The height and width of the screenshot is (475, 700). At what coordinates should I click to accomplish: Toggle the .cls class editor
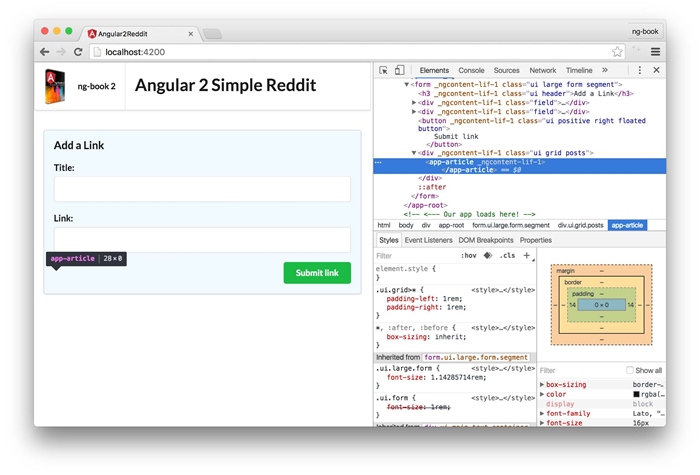click(x=507, y=256)
